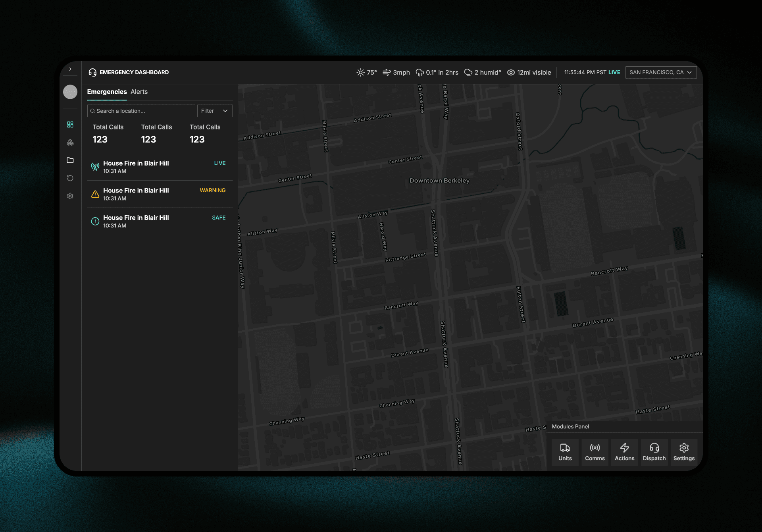Select the Emergencies tab
This screenshot has width=762, height=532.
coord(106,92)
